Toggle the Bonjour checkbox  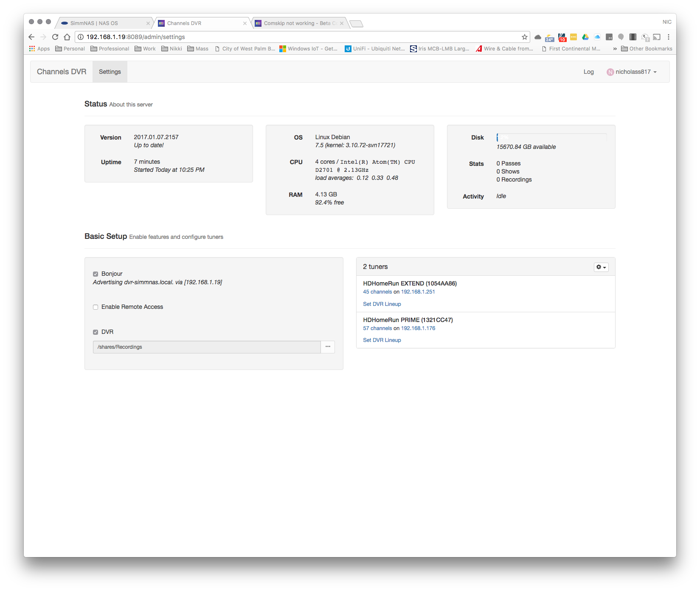click(x=96, y=274)
